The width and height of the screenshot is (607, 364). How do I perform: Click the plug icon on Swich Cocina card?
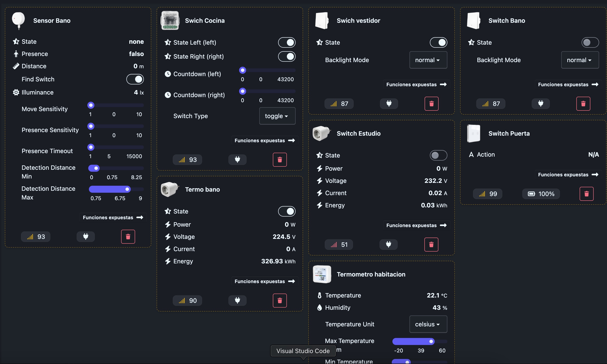coord(237,160)
